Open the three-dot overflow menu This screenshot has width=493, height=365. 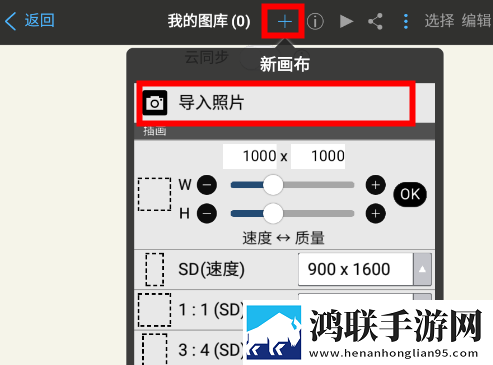coord(405,22)
